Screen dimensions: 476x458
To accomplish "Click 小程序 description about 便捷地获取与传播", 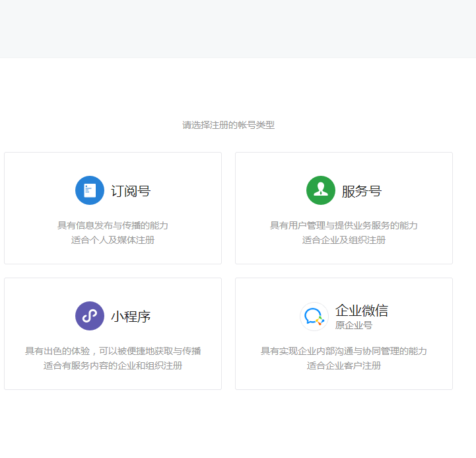I will click(113, 351).
